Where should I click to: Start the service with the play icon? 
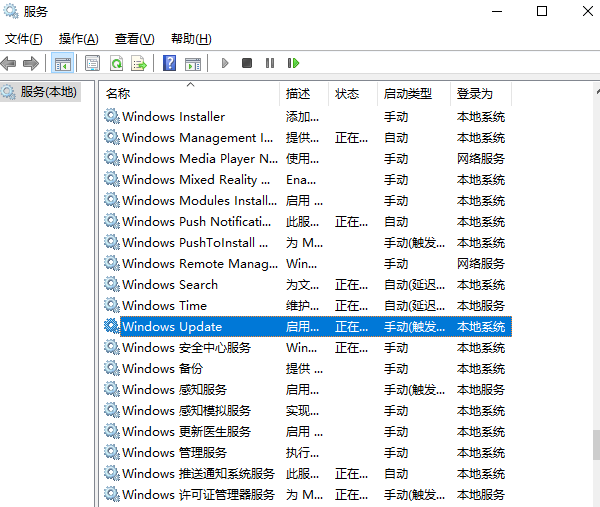(225, 63)
